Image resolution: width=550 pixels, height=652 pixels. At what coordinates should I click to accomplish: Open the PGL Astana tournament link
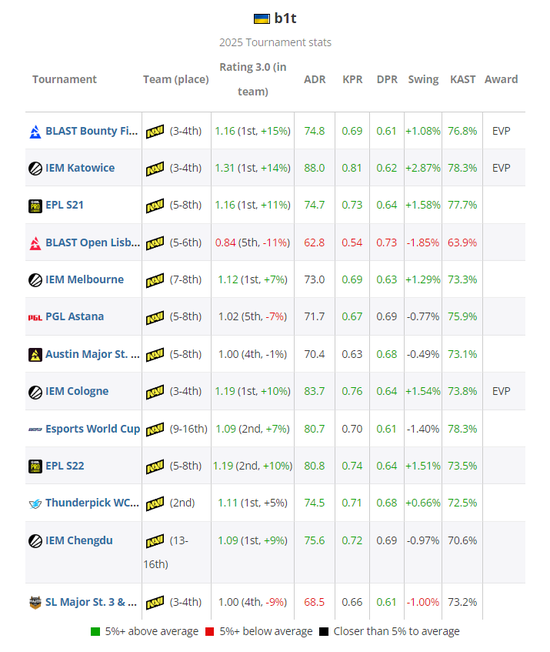(74, 316)
